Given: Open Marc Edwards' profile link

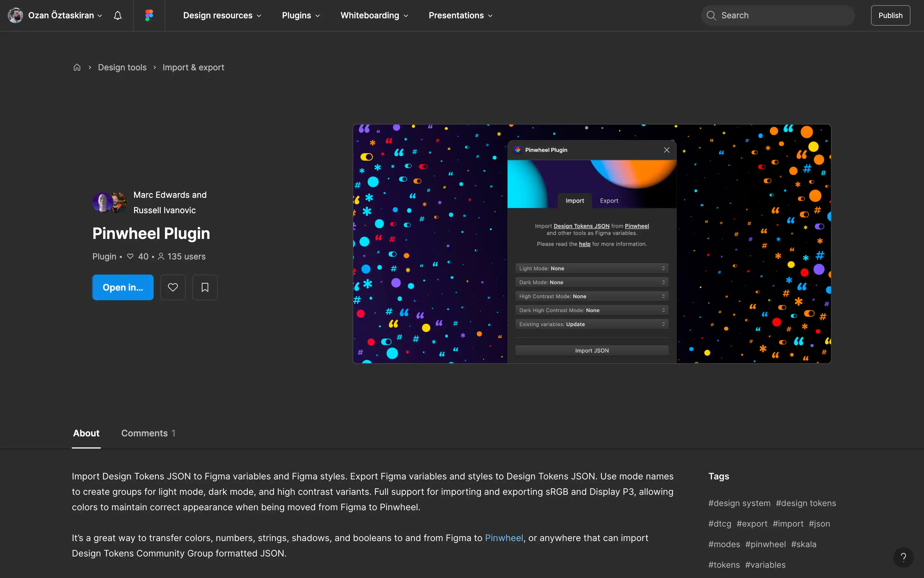Looking at the screenshot, I should [x=162, y=195].
